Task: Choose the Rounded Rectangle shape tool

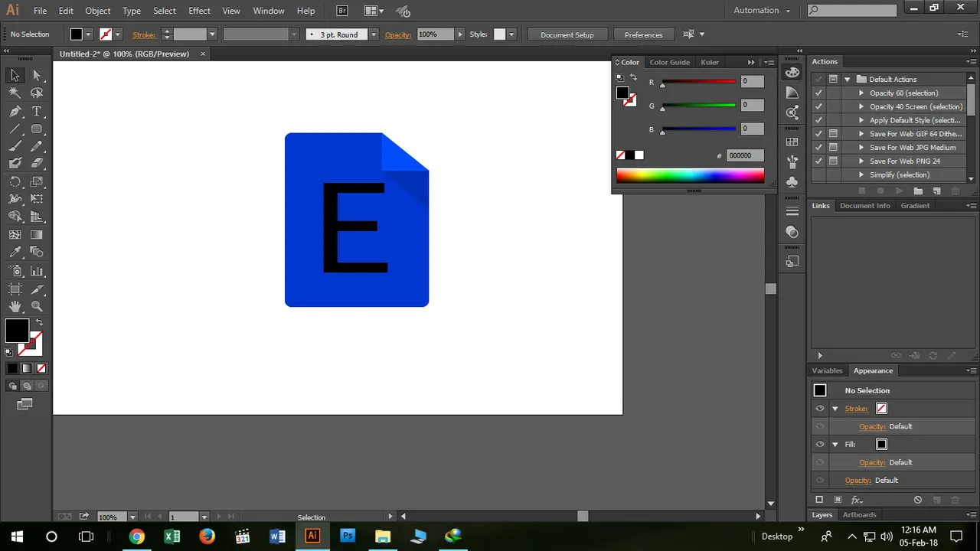Action: coord(37,129)
